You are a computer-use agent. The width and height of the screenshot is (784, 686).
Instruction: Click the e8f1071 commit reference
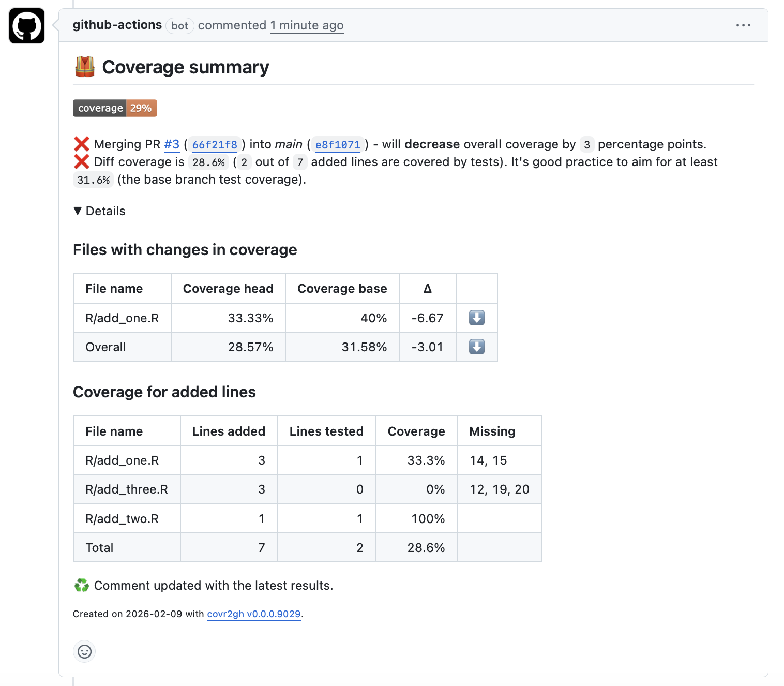tap(337, 145)
